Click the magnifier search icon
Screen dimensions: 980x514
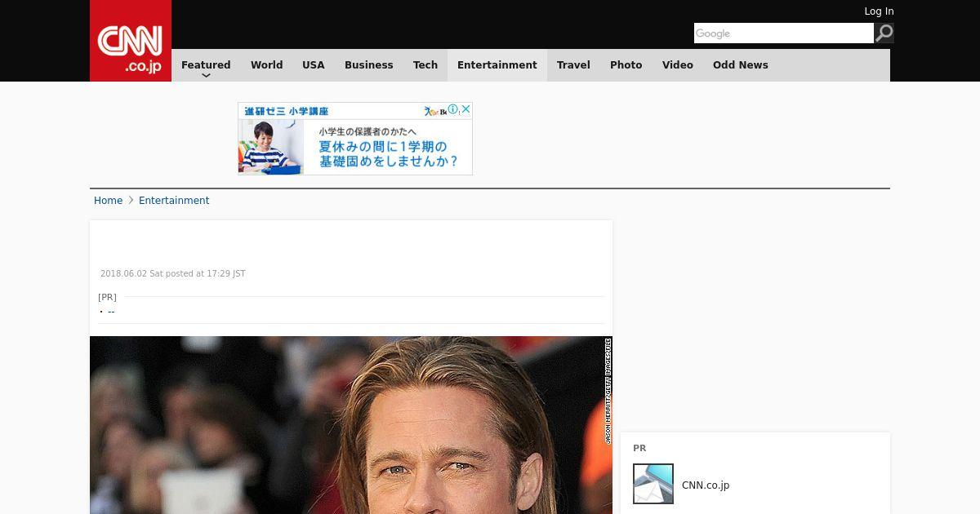884,33
